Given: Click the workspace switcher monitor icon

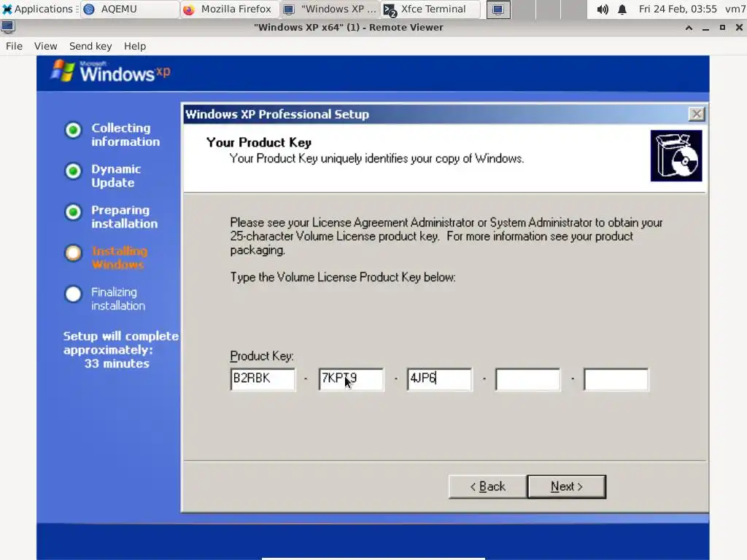Looking at the screenshot, I should pyautogui.click(x=498, y=9).
